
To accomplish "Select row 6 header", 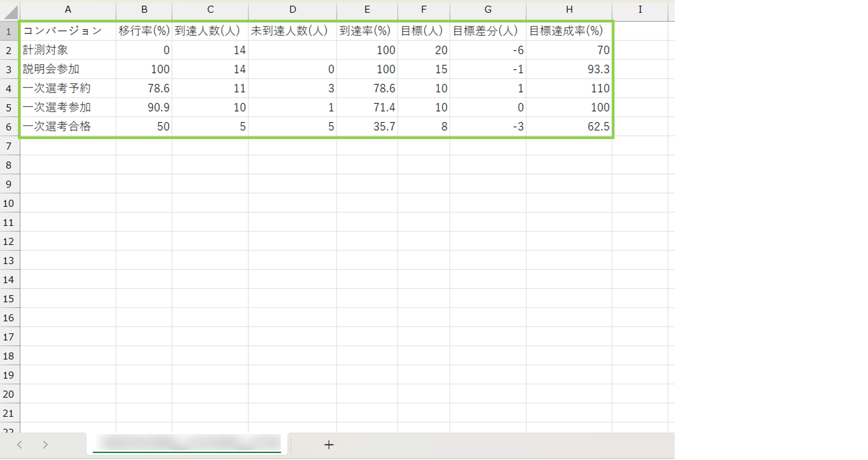I will (9, 127).
